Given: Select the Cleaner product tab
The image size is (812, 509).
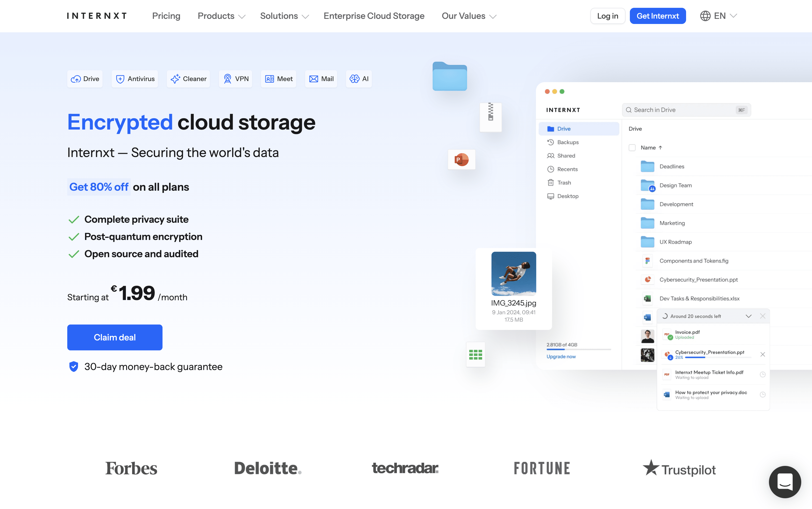Looking at the screenshot, I should (x=188, y=79).
